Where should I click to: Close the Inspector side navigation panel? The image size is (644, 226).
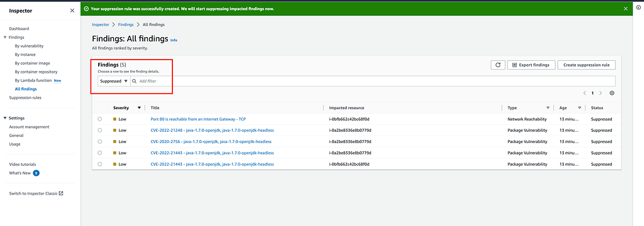pyautogui.click(x=72, y=11)
